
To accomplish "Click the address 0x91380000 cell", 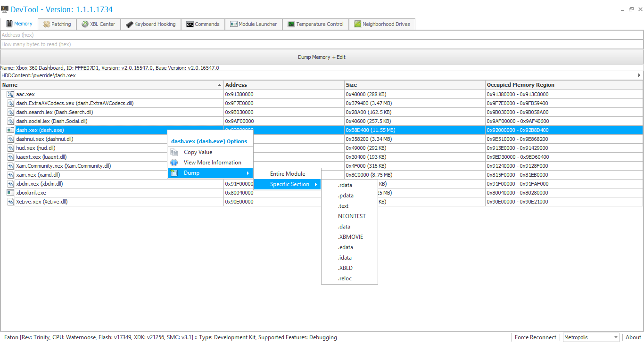I will point(284,94).
